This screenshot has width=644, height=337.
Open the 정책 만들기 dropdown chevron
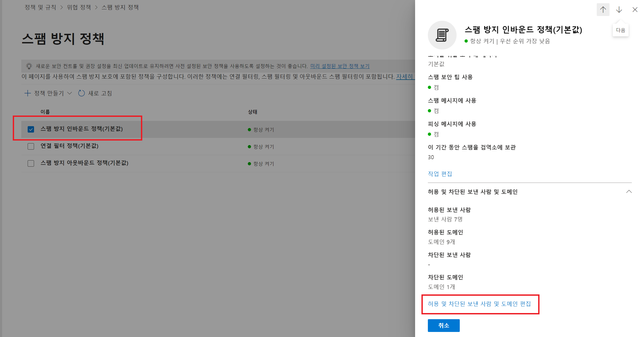click(70, 93)
